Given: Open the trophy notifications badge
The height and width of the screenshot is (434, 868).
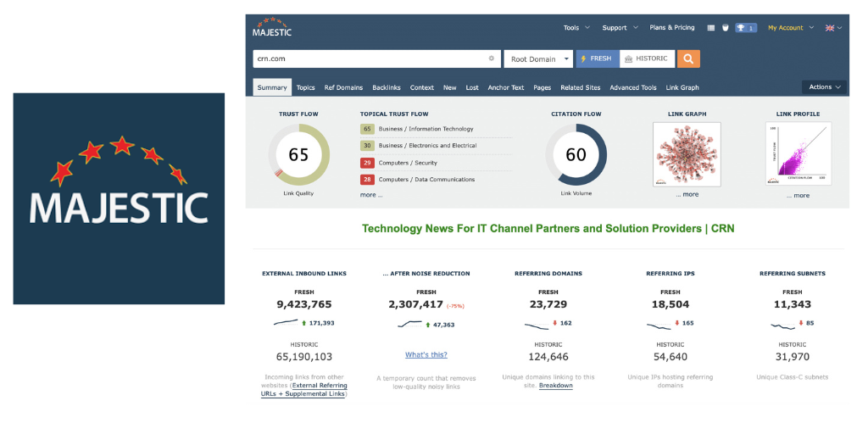Looking at the screenshot, I should pyautogui.click(x=746, y=28).
